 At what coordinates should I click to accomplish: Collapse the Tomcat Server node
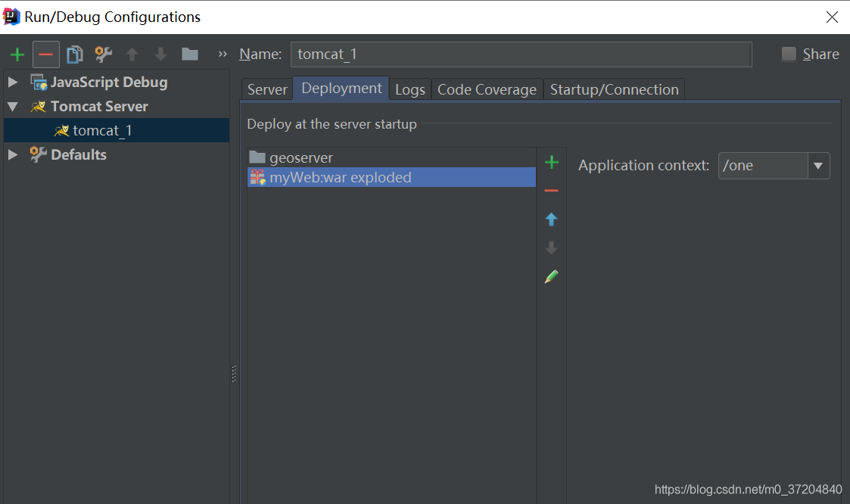pyautogui.click(x=13, y=107)
